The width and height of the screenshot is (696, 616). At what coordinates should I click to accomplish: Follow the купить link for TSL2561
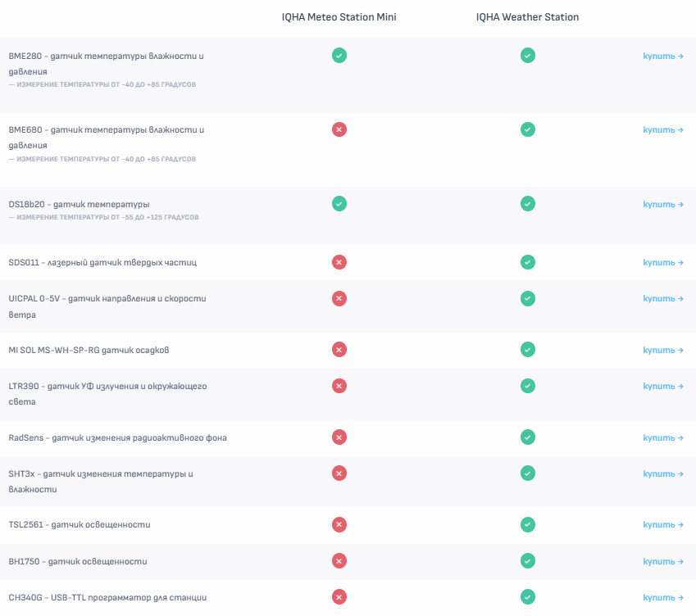663,524
